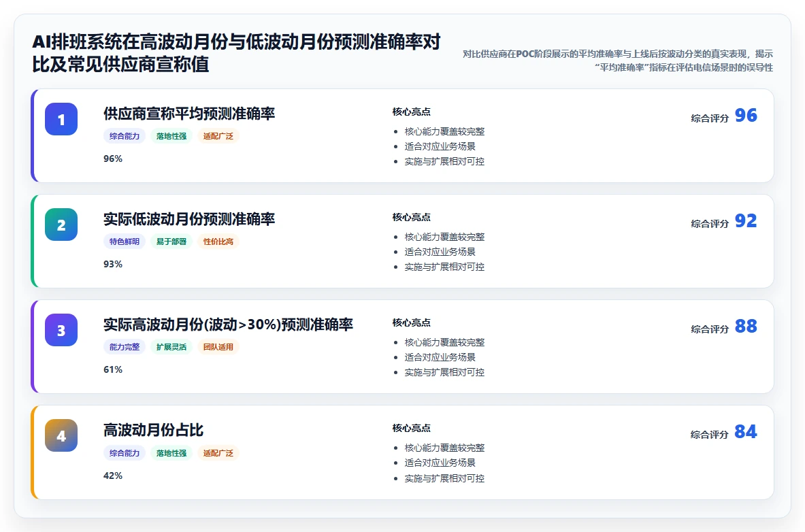This screenshot has height=532, width=805.
Task: Click the 综合评分 score 92
Action: (x=746, y=221)
